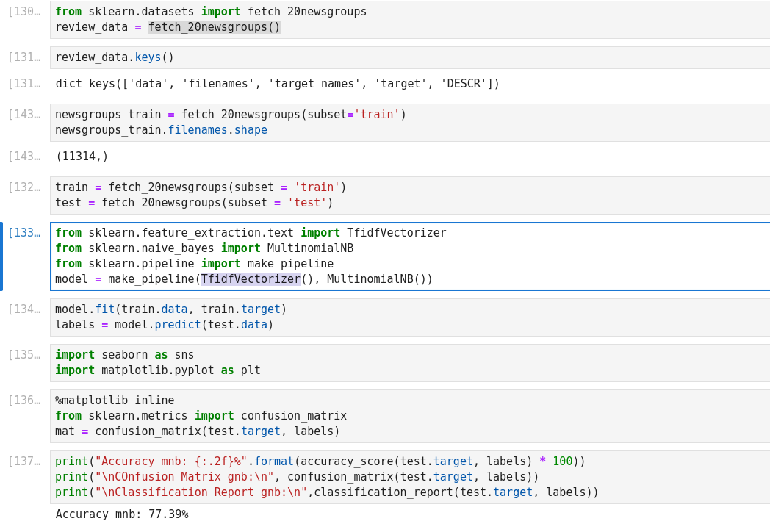Click the [135] cell prompt
Viewport: 770px width, 532px height.
tap(24, 355)
